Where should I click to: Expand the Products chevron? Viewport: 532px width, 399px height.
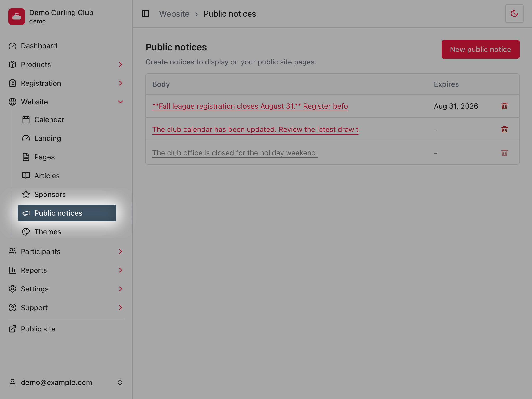(x=120, y=64)
